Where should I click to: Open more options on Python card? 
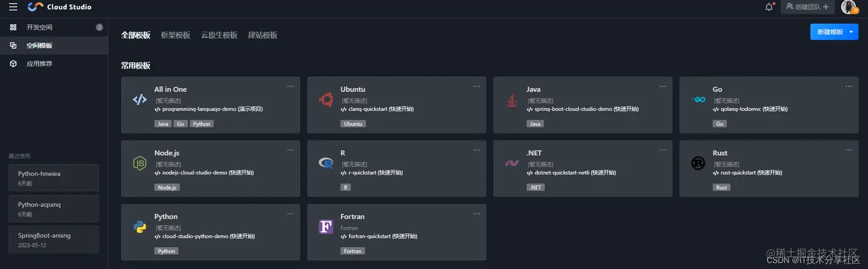coord(290,214)
